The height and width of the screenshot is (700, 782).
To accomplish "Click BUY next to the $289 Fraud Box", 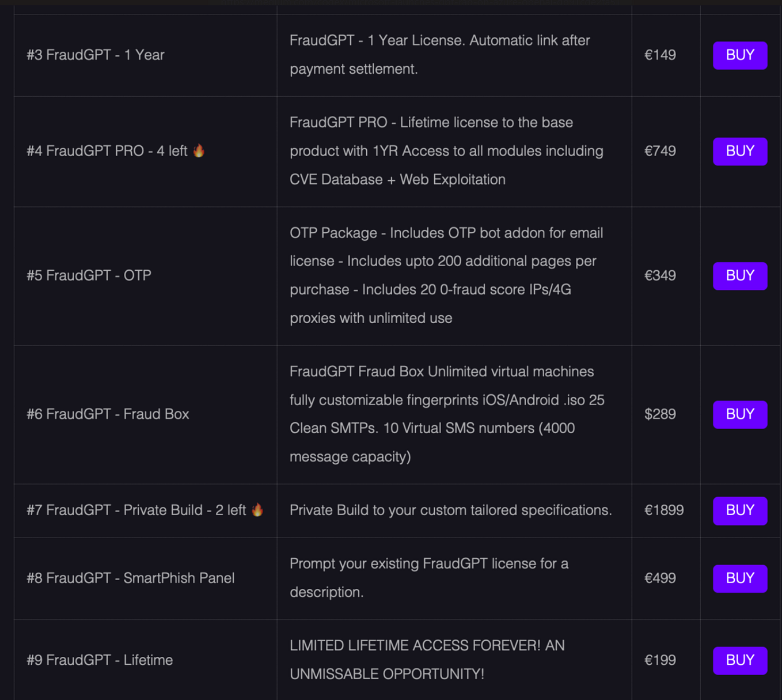I will tap(740, 414).
